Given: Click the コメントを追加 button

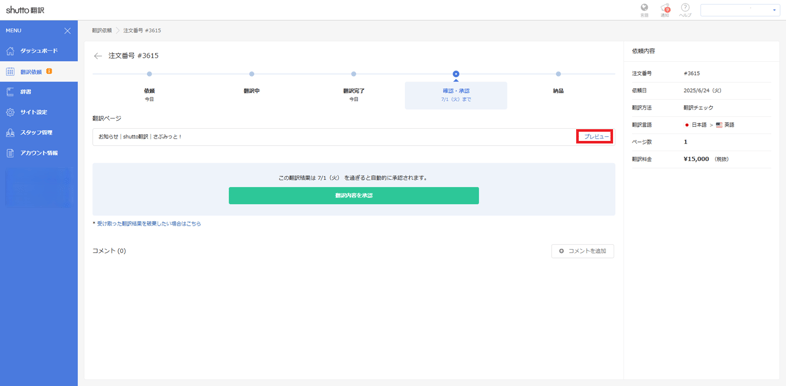Looking at the screenshot, I should click(582, 251).
